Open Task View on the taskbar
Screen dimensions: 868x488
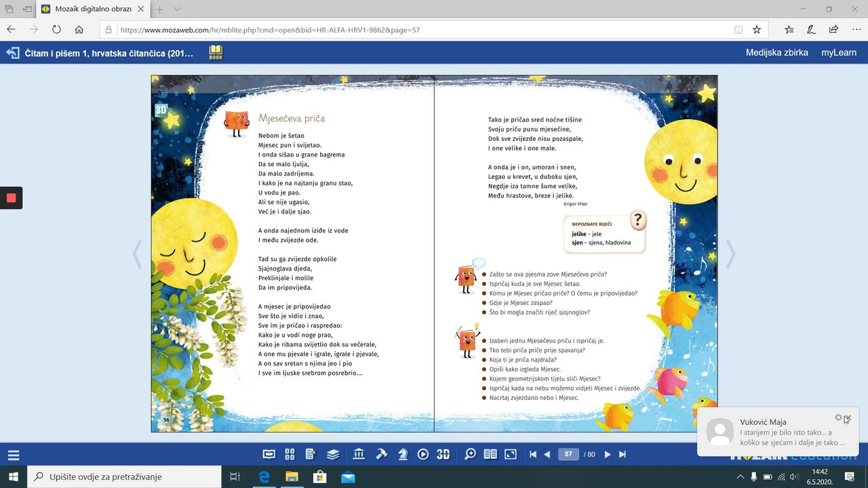click(x=235, y=476)
